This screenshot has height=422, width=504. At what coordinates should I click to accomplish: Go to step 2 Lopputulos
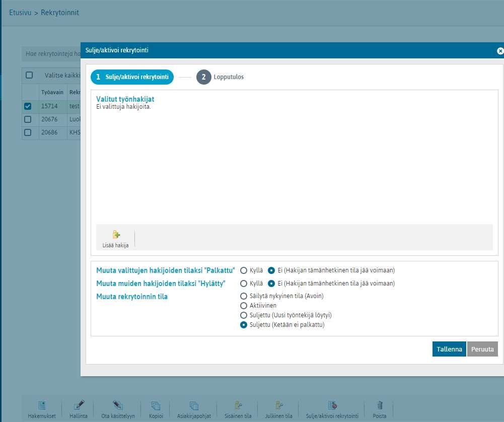pos(220,77)
